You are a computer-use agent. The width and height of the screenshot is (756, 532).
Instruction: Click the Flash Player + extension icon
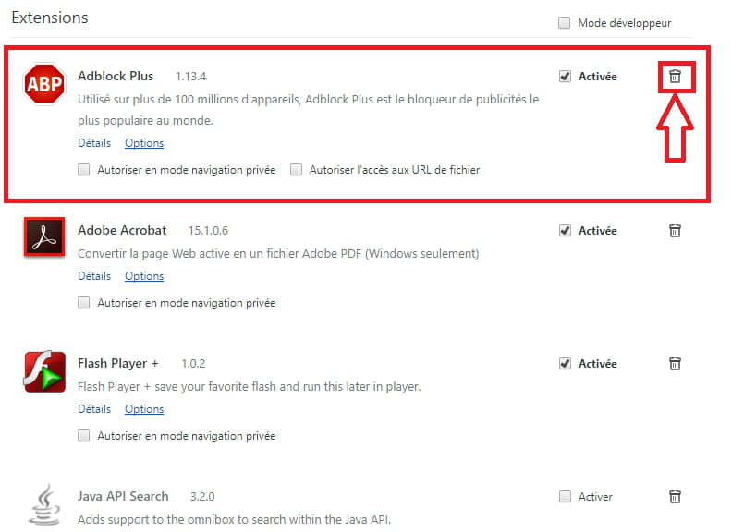point(43,371)
